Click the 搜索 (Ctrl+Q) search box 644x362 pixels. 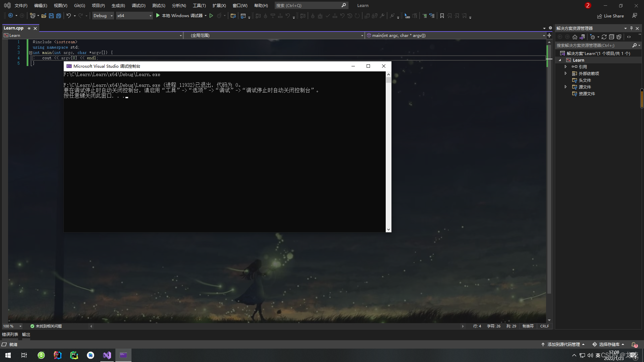point(311,5)
